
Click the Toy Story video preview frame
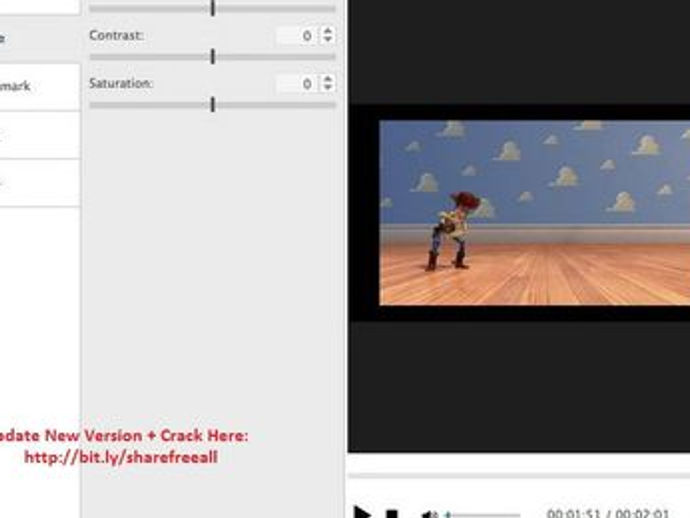click(x=535, y=213)
